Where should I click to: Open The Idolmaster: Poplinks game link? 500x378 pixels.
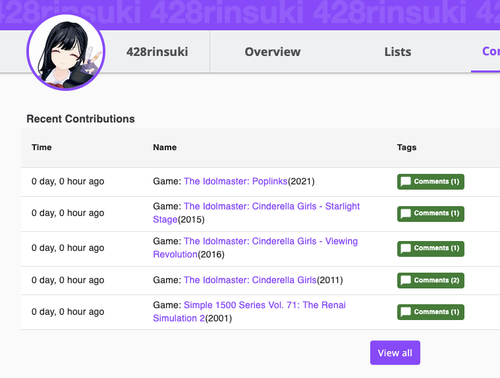(235, 181)
